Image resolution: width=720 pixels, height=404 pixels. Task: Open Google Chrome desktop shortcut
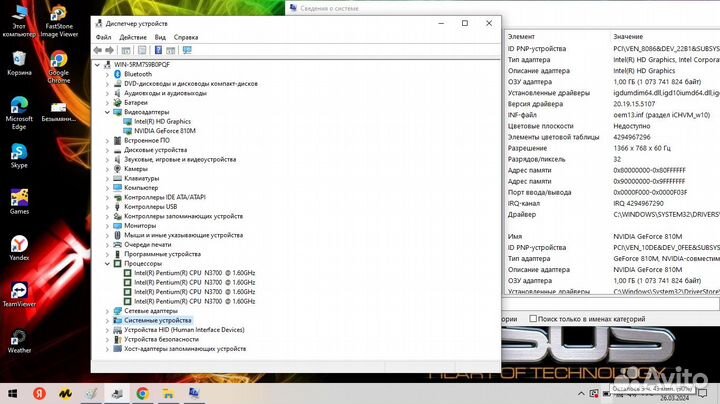tap(59, 67)
